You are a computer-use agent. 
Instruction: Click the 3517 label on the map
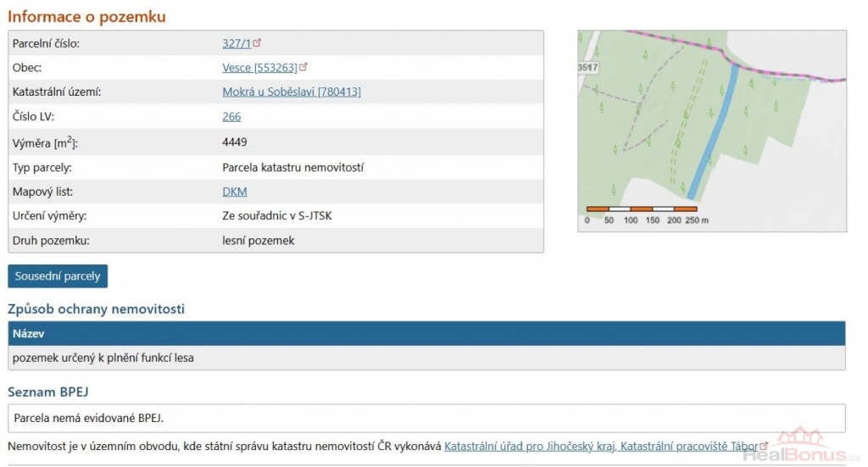click(x=587, y=67)
